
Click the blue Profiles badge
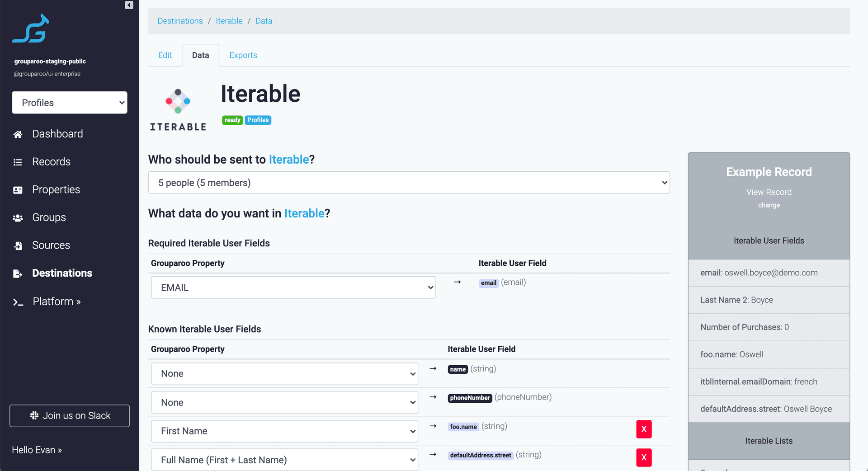click(x=258, y=120)
